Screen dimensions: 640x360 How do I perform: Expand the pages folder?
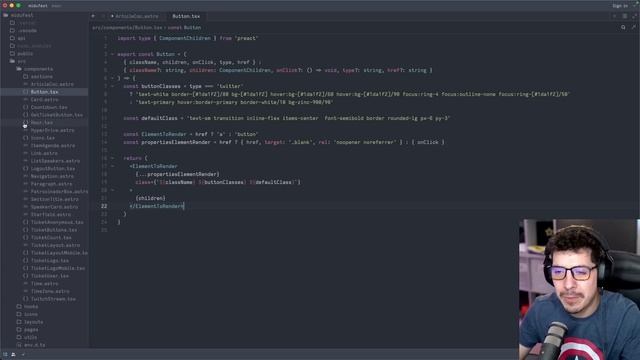click(31, 330)
